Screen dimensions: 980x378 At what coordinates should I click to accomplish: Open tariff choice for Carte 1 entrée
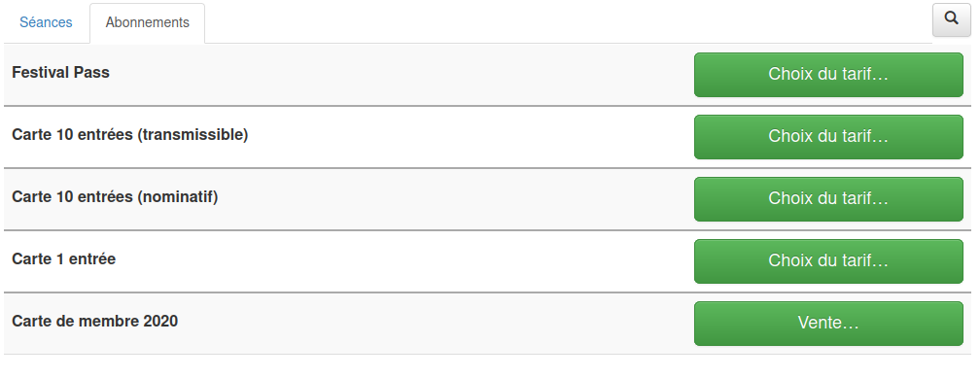click(828, 261)
